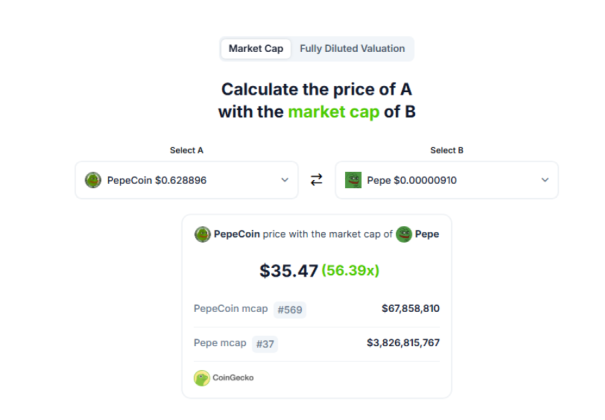
Task: Click the PepeCoin mcap value $67,858,810
Action: click(410, 309)
